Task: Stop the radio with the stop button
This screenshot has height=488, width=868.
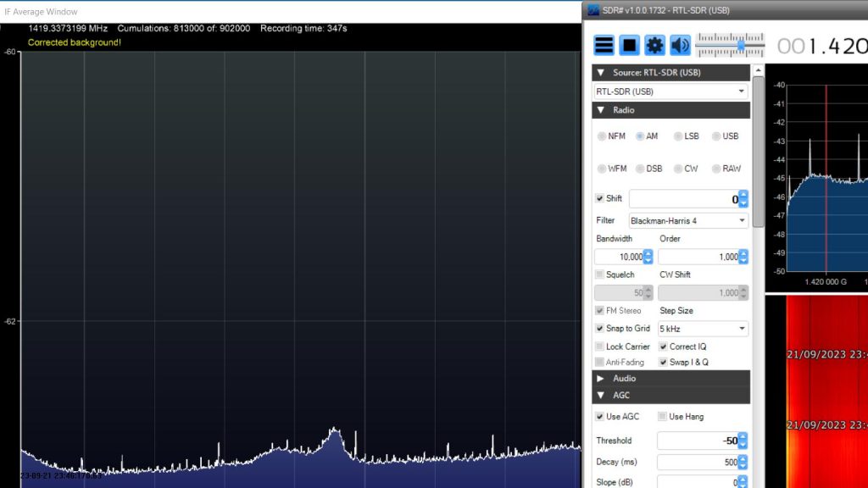Action: [x=629, y=45]
